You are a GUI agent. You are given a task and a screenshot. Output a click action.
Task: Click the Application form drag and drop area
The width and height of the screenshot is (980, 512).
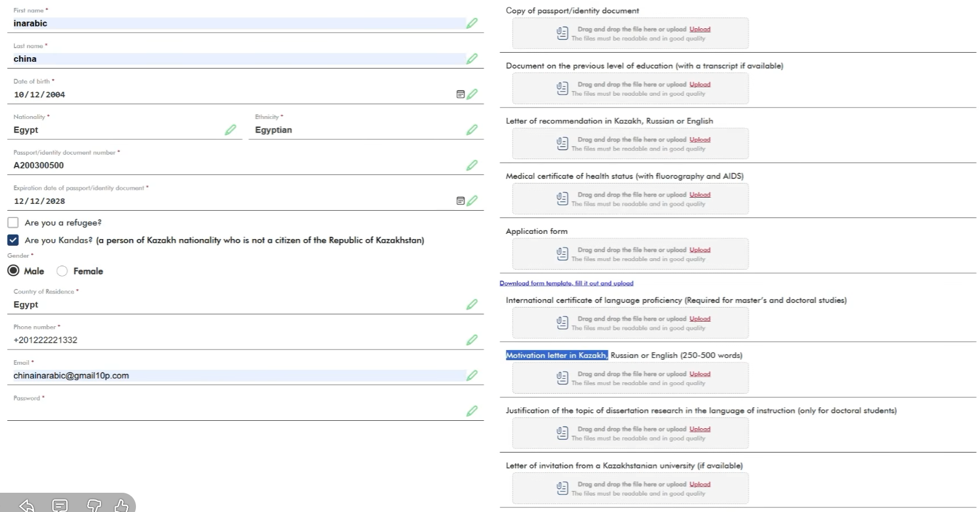(630, 254)
